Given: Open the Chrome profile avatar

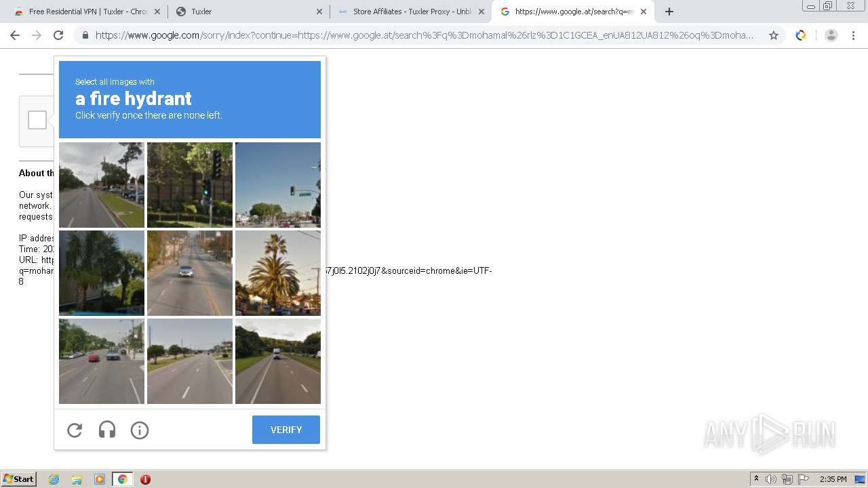Looking at the screenshot, I should pyautogui.click(x=831, y=35).
